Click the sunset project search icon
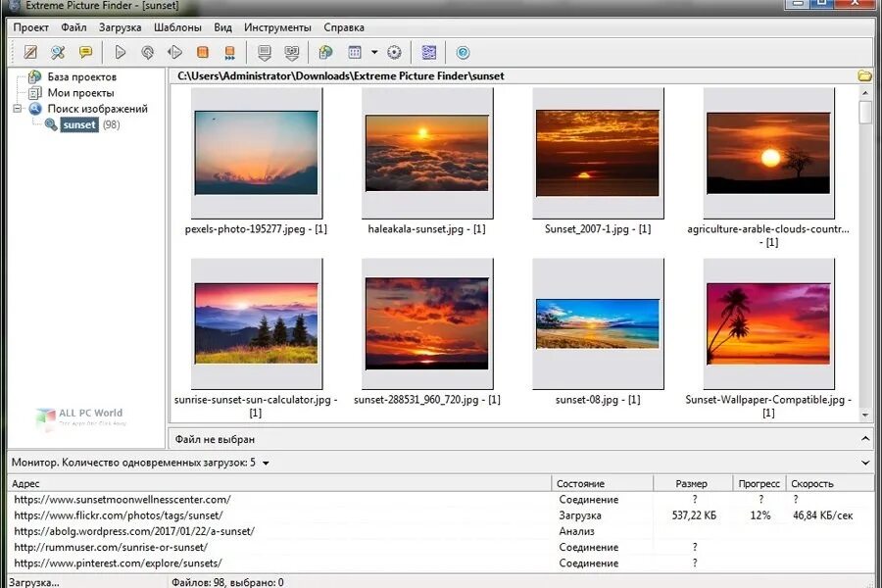Image resolution: width=882 pixels, height=588 pixels. (x=51, y=124)
